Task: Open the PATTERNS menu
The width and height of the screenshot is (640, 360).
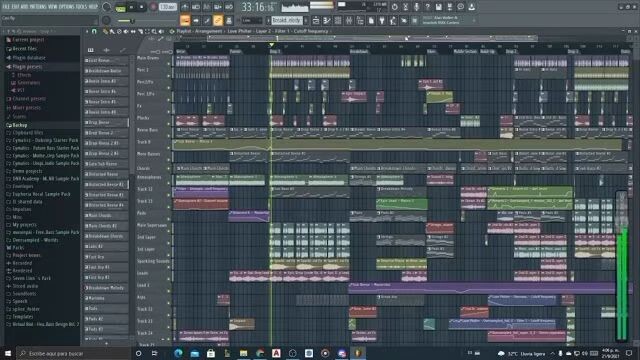Action: tap(38, 7)
